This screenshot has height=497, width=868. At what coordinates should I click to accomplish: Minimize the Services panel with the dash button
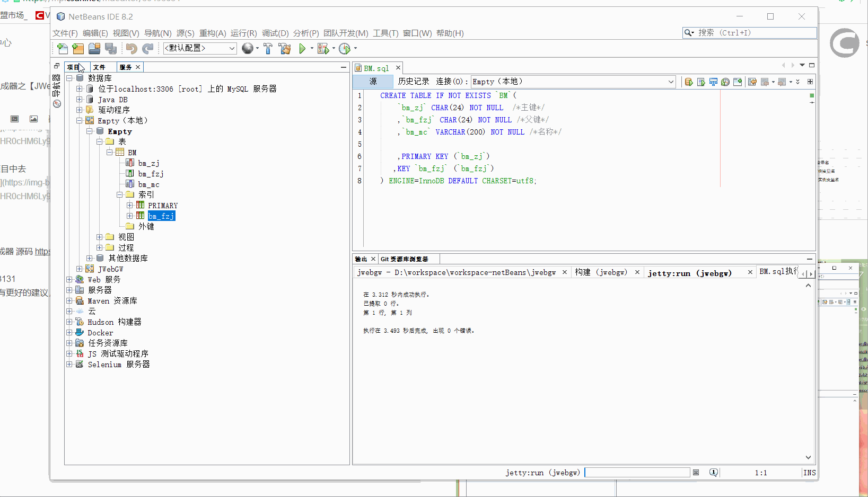344,67
